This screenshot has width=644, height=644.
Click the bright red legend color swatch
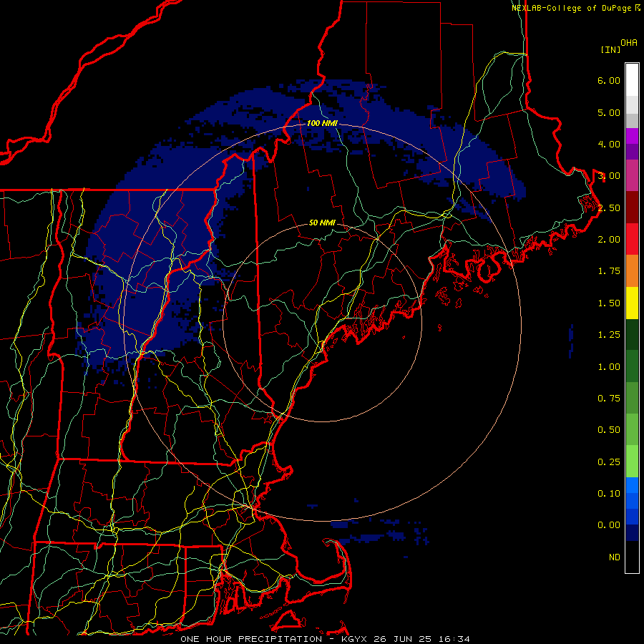(632, 240)
